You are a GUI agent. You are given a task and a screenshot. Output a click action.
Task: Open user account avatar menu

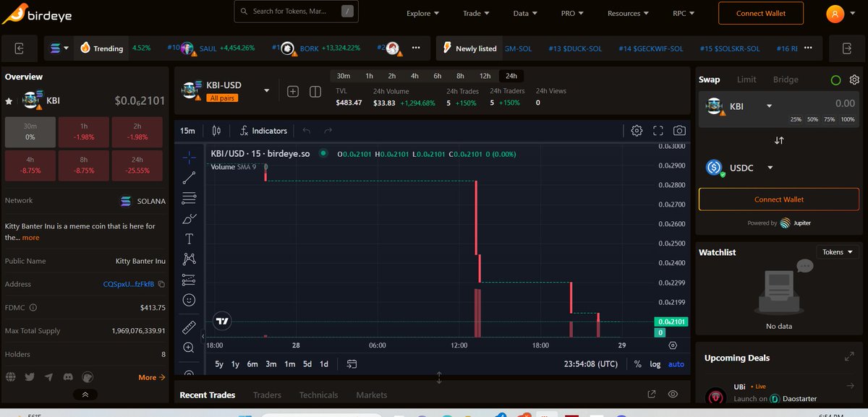[x=835, y=13]
